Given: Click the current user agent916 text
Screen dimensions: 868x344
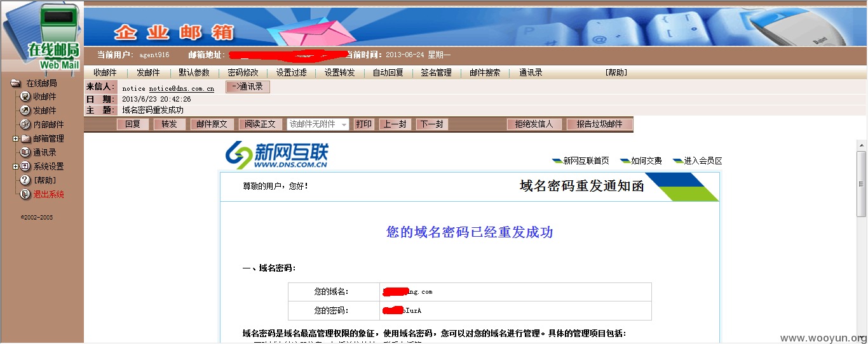Looking at the screenshot, I should point(154,55).
